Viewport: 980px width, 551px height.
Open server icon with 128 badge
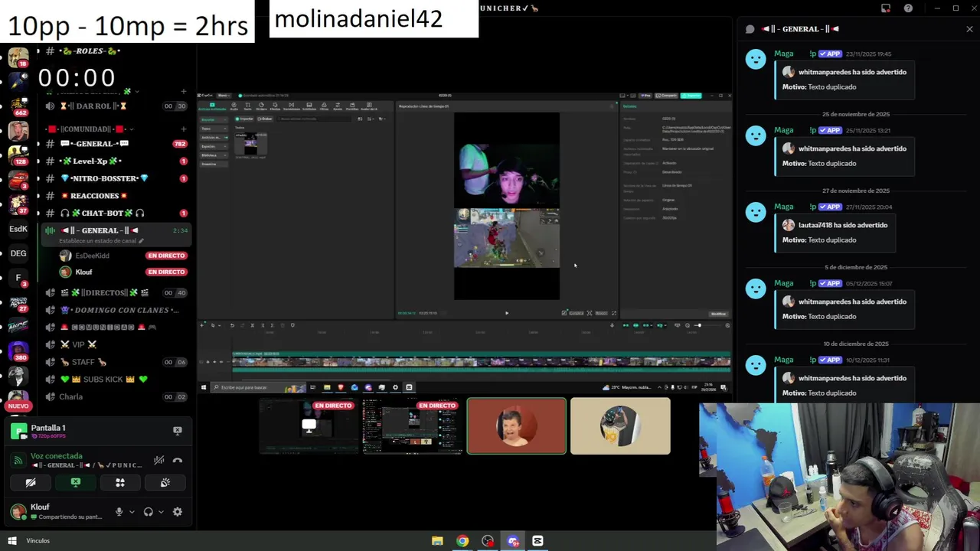(18, 155)
